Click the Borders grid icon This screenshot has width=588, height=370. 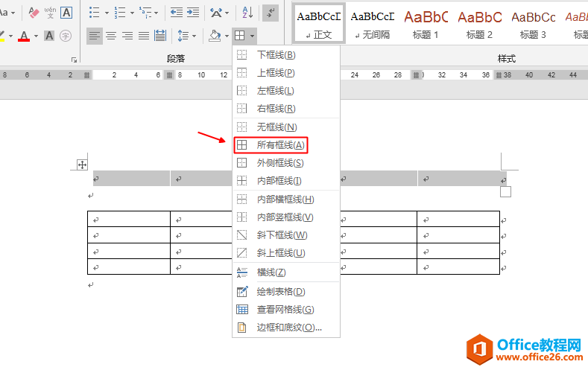tap(239, 36)
